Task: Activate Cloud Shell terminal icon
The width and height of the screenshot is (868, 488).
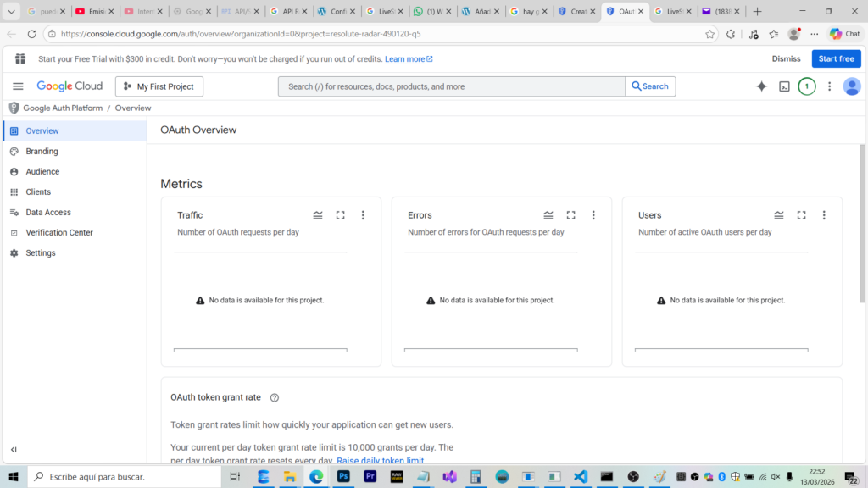Action: pyautogui.click(x=784, y=86)
